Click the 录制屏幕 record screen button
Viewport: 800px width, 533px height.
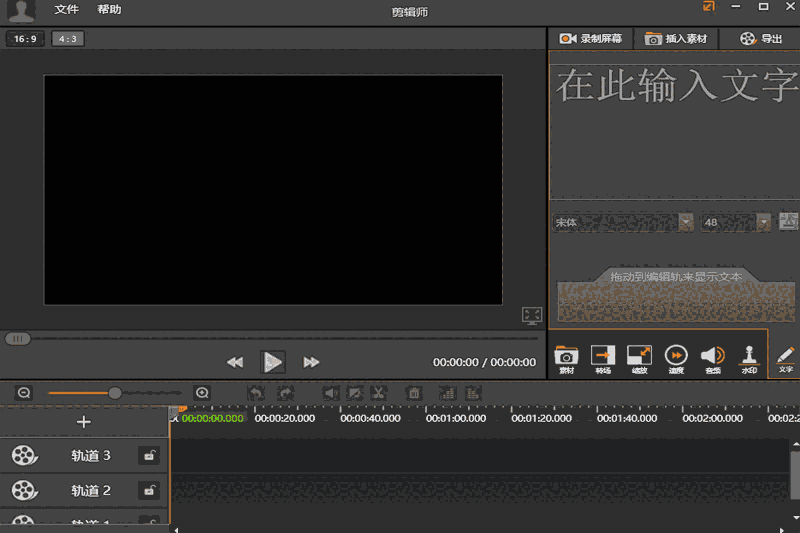[591, 39]
